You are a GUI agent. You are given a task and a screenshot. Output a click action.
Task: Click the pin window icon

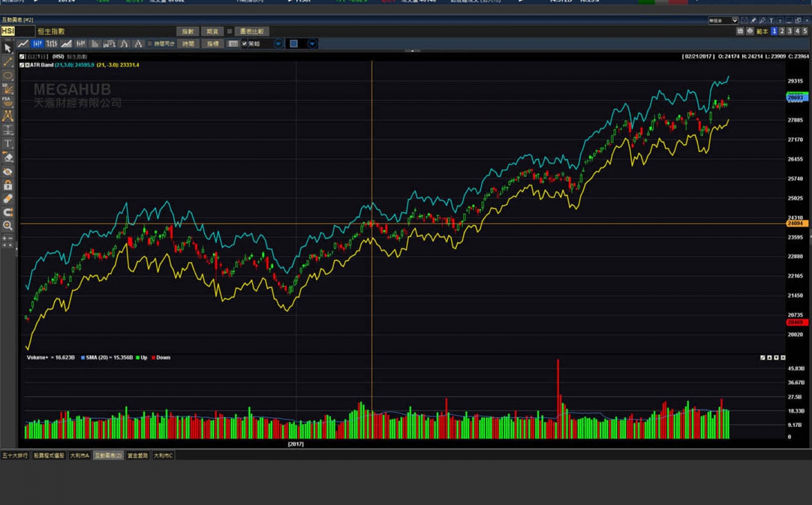click(753, 20)
